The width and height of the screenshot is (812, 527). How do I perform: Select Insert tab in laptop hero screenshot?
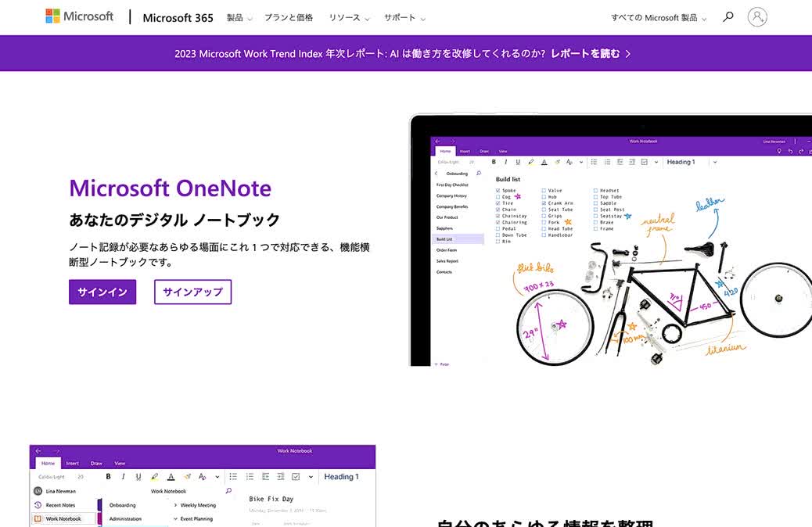tap(465, 151)
